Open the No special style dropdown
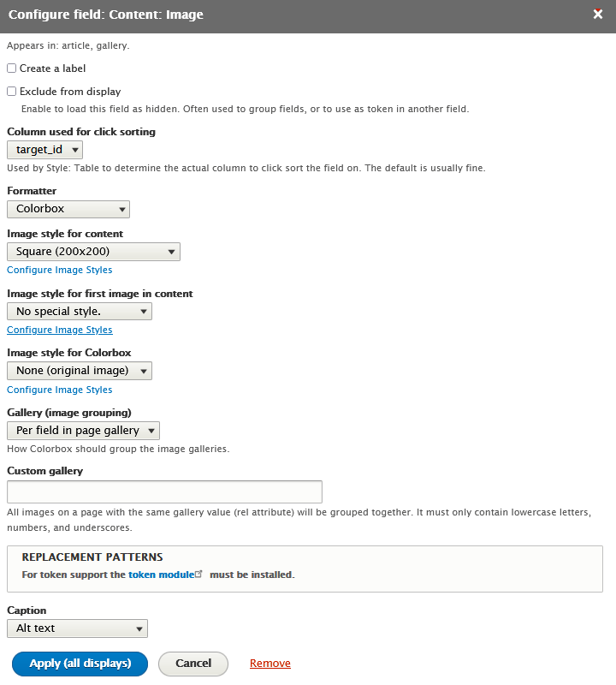616x685 pixels. pyautogui.click(x=80, y=312)
